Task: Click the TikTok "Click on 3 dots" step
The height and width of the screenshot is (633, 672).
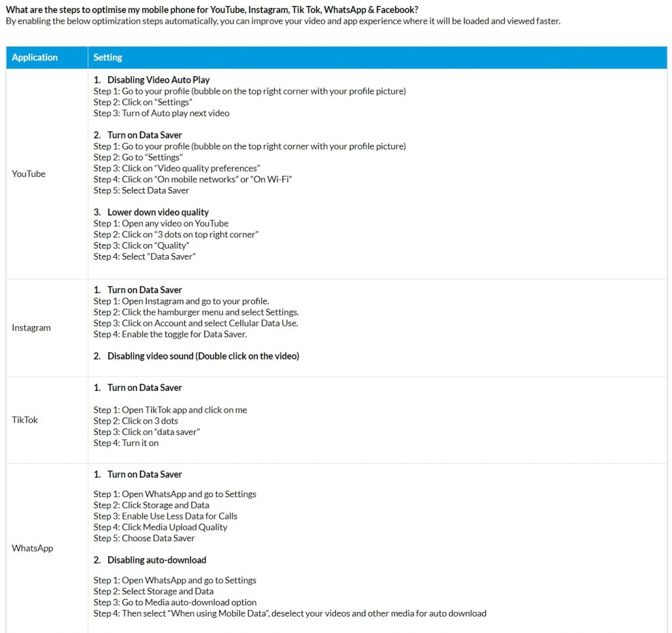Action: [x=136, y=420]
